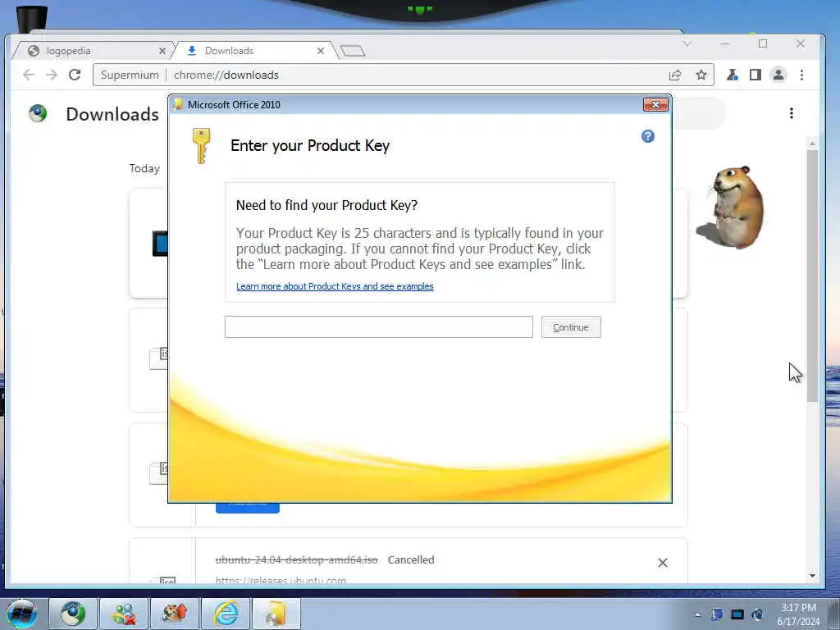Click scrollbar down arrow in browser

coord(812,576)
